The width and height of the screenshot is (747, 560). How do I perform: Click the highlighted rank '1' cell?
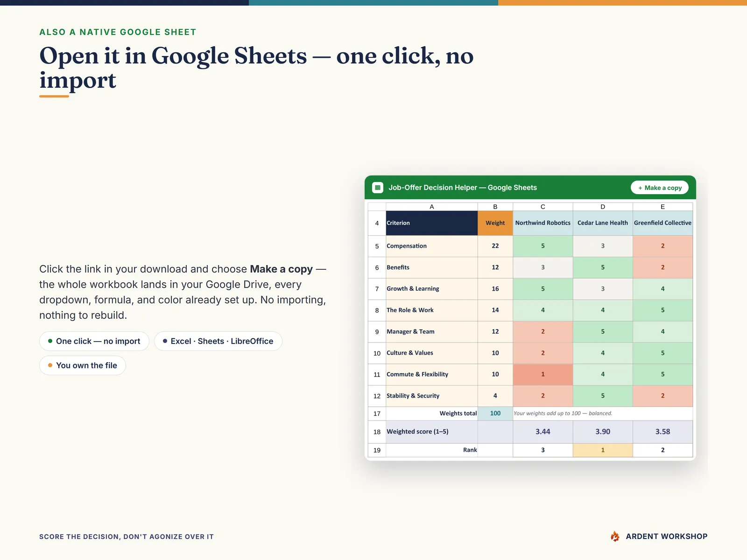[x=603, y=450]
